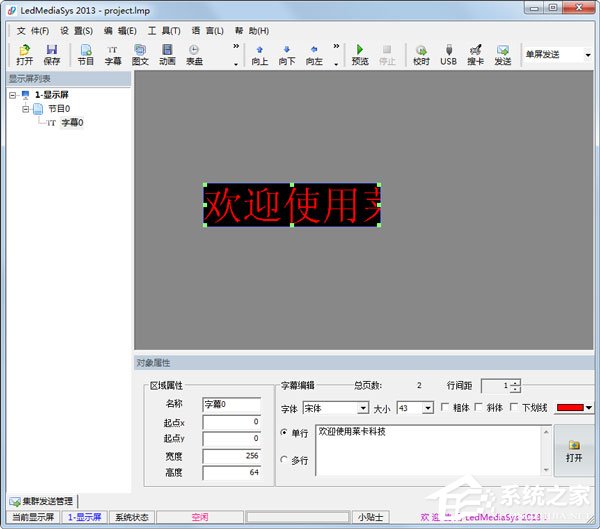Enable the 斜体 italic checkbox
The image size is (600, 529).
[x=480, y=408]
